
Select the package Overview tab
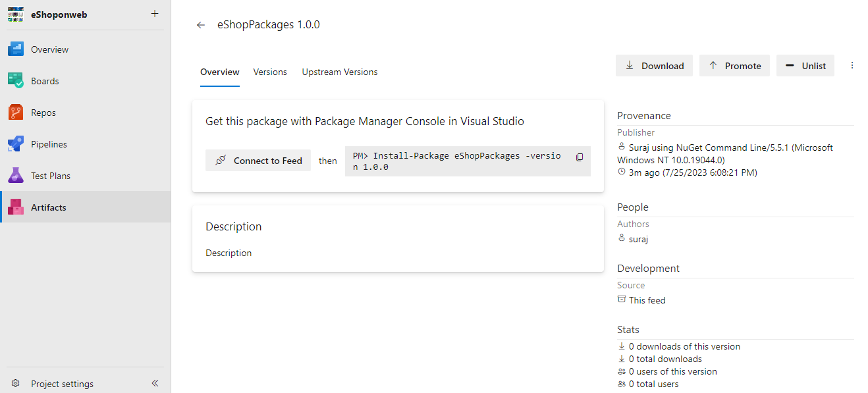coord(220,72)
